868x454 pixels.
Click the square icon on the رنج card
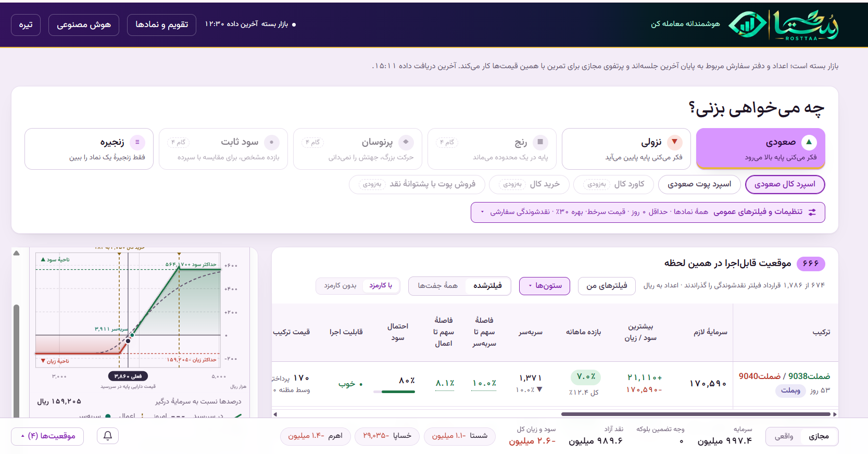540,142
